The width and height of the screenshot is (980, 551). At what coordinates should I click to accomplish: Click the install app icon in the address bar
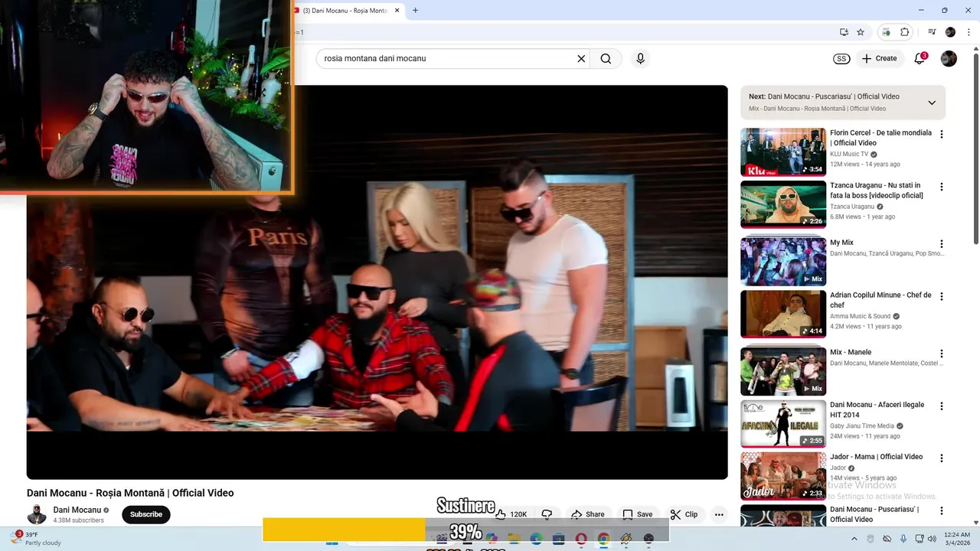click(x=844, y=32)
